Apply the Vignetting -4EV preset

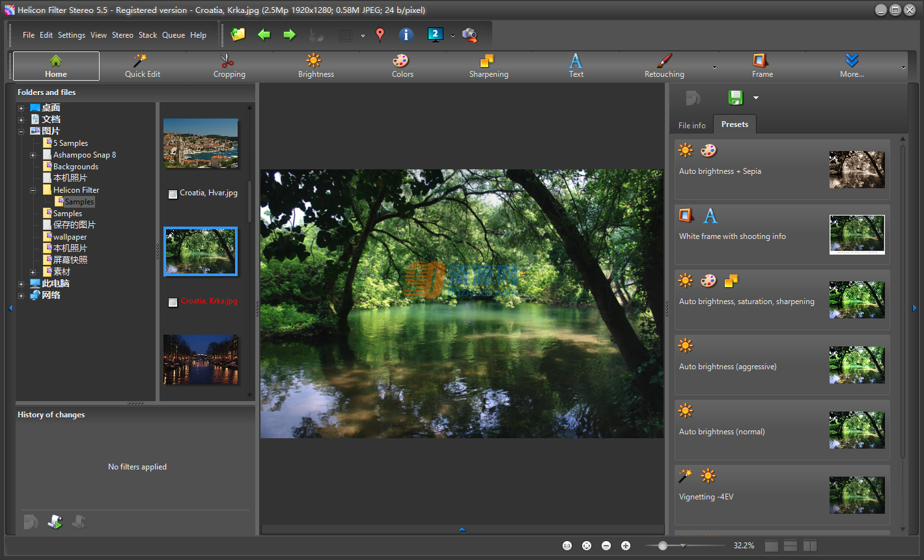click(782, 495)
